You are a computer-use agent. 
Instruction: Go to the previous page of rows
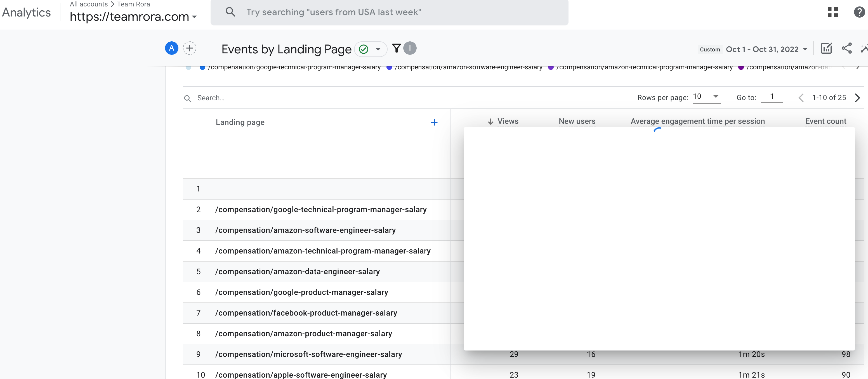coord(801,98)
